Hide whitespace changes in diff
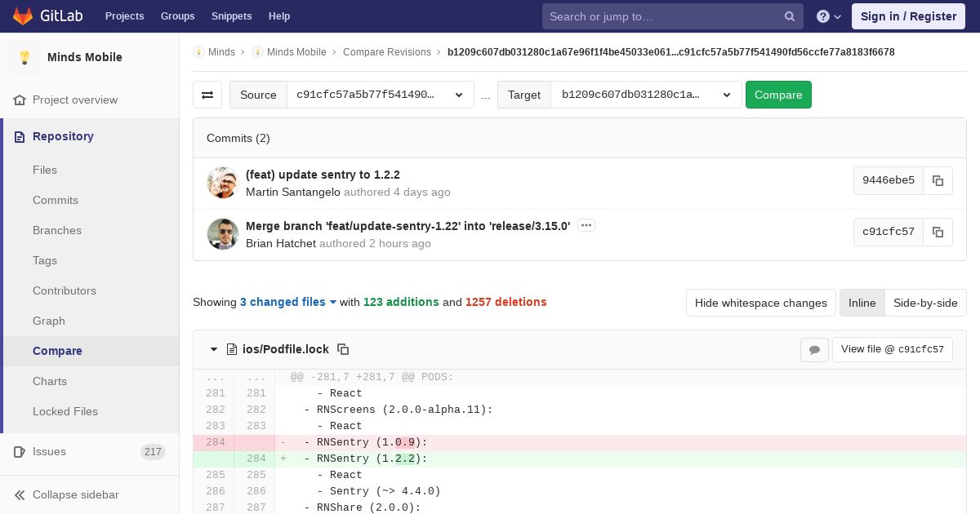The width and height of the screenshot is (980, 514). coord(760,303)
